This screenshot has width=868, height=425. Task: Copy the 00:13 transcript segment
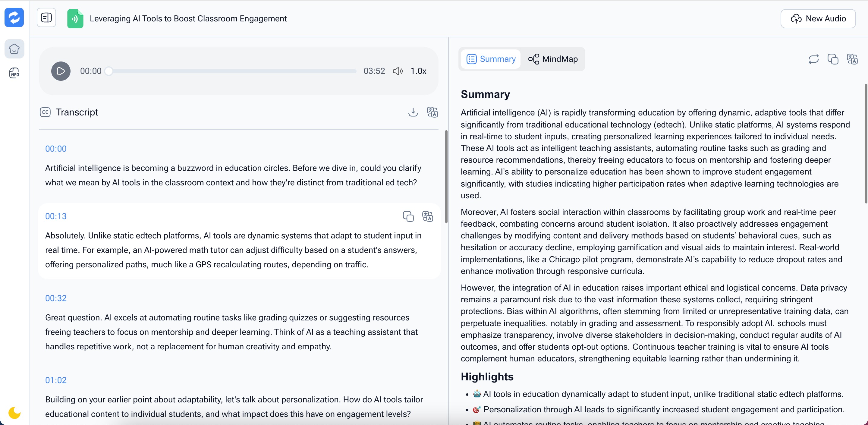pyautogui.click(x=408, y=216)
